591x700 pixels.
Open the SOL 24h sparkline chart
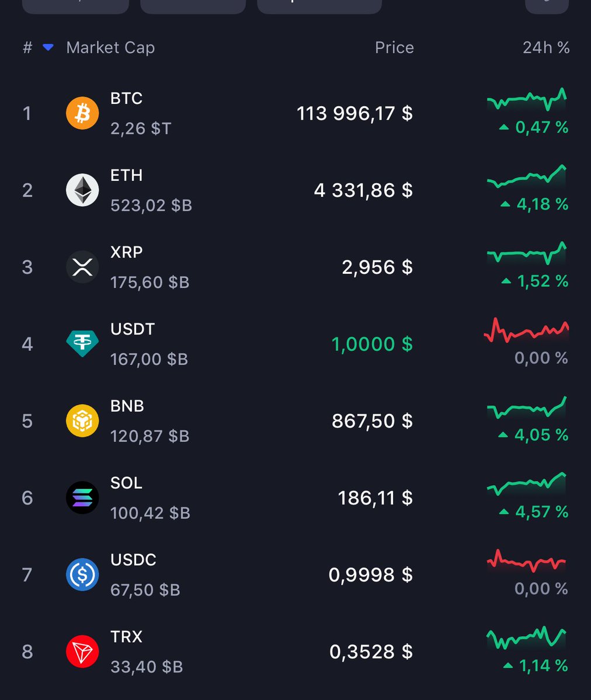[x=527, y=484]
